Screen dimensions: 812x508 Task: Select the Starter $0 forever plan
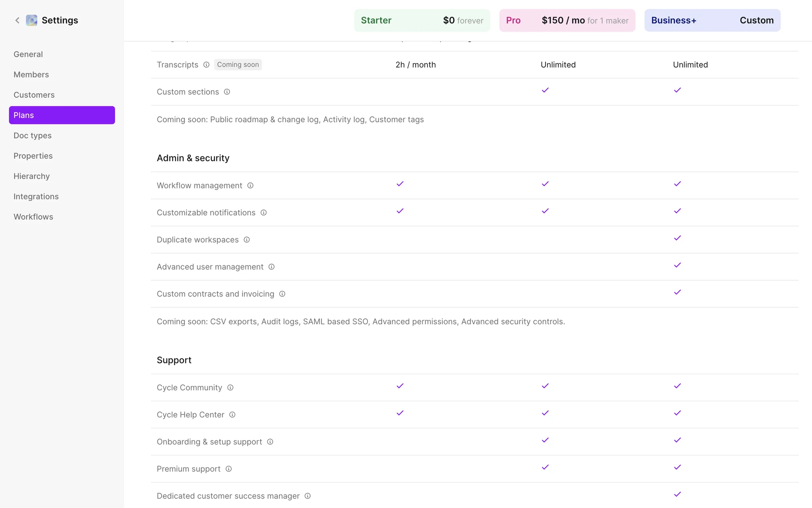(422, 20)
